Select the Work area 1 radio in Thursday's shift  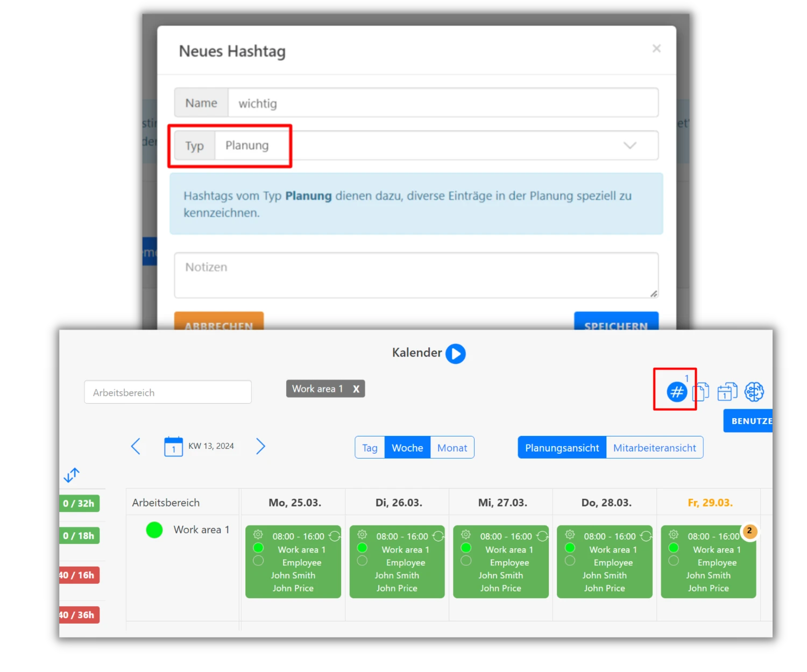click(x=570, y=548)
